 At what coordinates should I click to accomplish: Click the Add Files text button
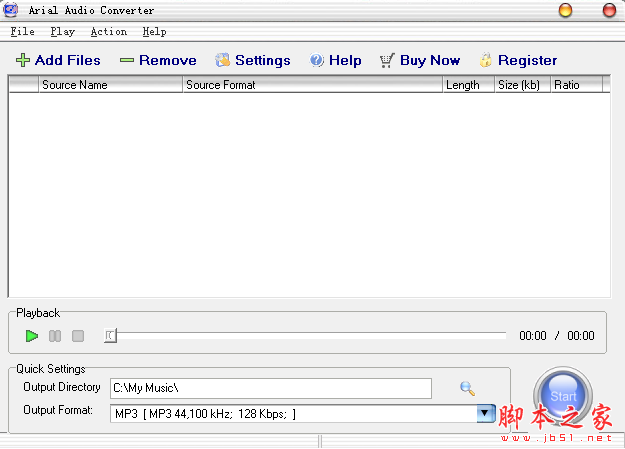[68, 60]
